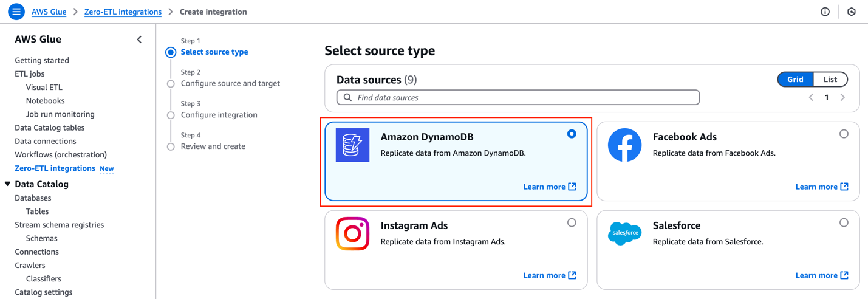Open Learn more for Salesforce

pyautogui.click(x=822, y=275)
